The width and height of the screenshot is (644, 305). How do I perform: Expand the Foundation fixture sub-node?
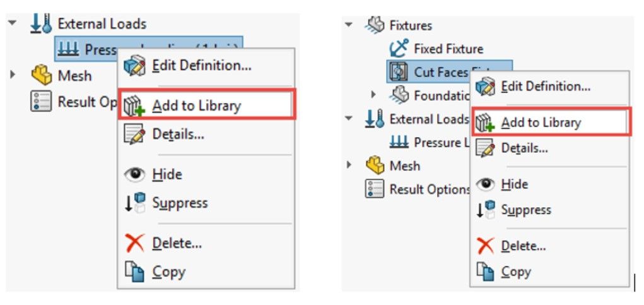[x=373, y=95]
